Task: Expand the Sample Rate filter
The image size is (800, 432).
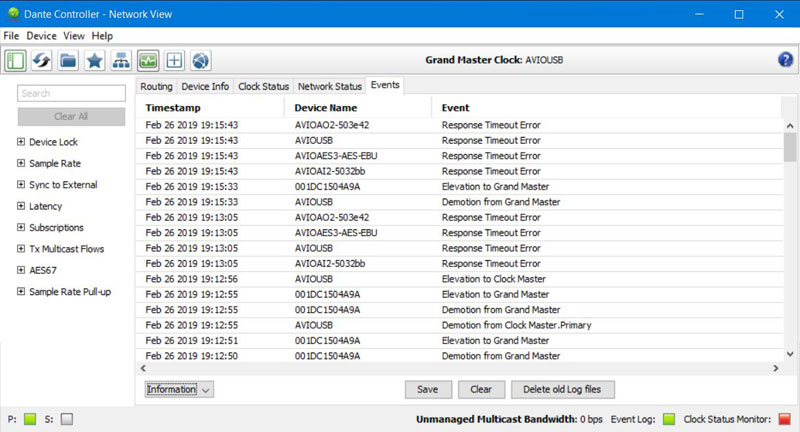Action: 21,163
